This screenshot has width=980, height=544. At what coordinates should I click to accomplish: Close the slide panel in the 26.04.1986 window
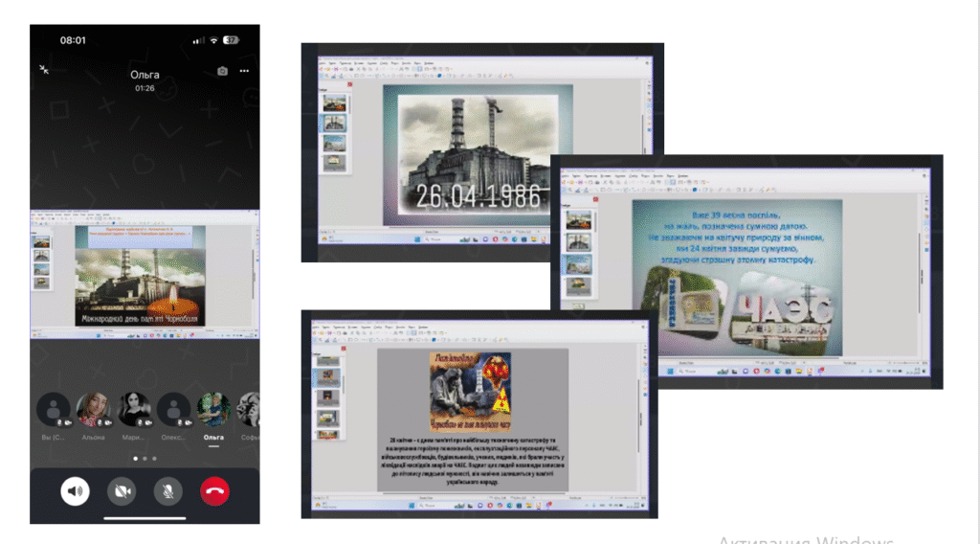tap(349, 83)
